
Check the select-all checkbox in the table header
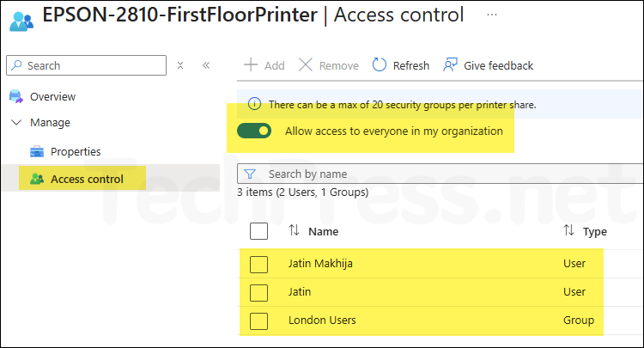(x=258, y=231)
